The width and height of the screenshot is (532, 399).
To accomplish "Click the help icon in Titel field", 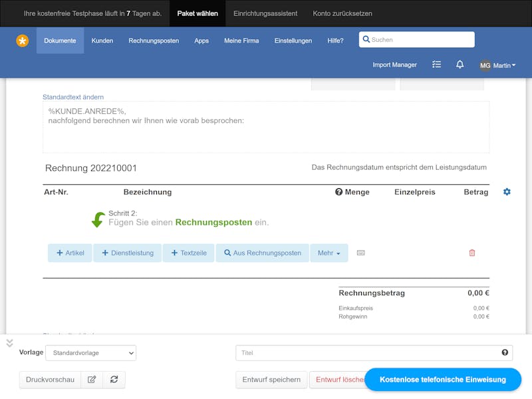I will click(505, 353).
